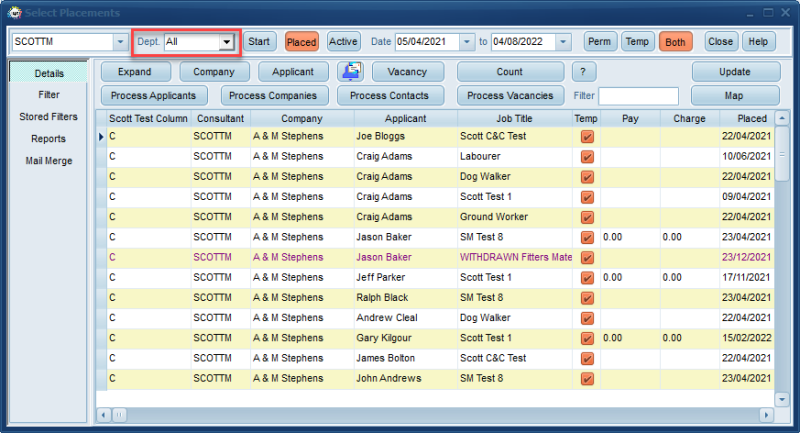This screenshot has width=800, height=433.
Task: Select the Scott C&C Test cell for Joe Bloggs
Action: pos(515,136)
